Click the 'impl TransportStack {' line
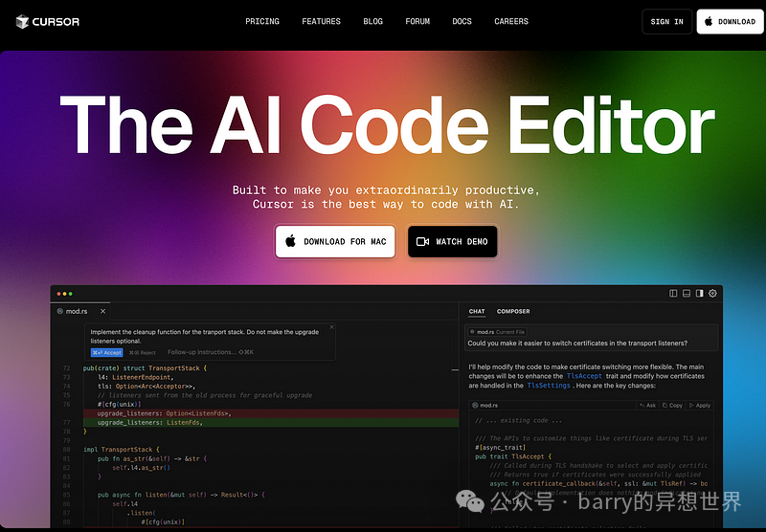The width and height of the screenshot is (766, 532). [x=122, y=449]
